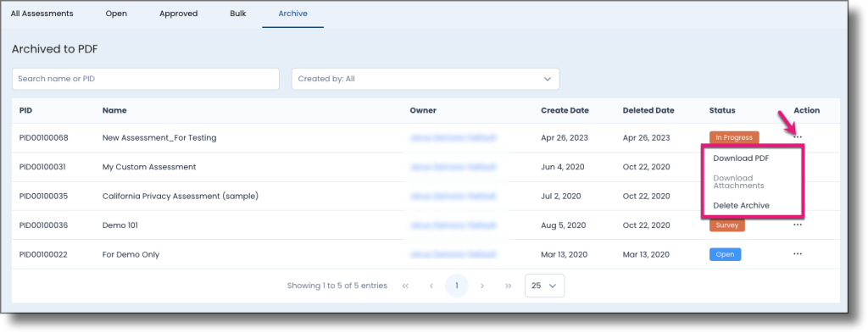
Task: Switch to the Approved tab
Action: point(178,14)
